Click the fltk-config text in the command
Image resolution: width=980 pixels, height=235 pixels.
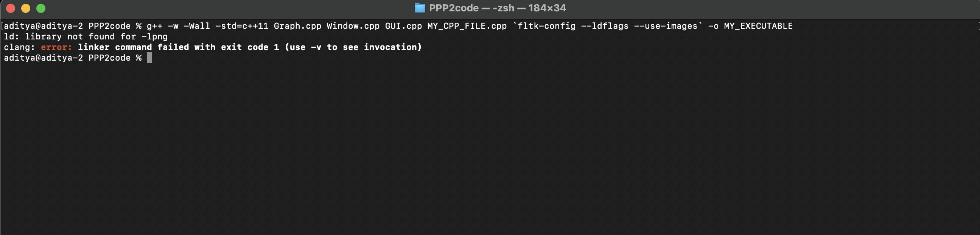tap(546, 26)
